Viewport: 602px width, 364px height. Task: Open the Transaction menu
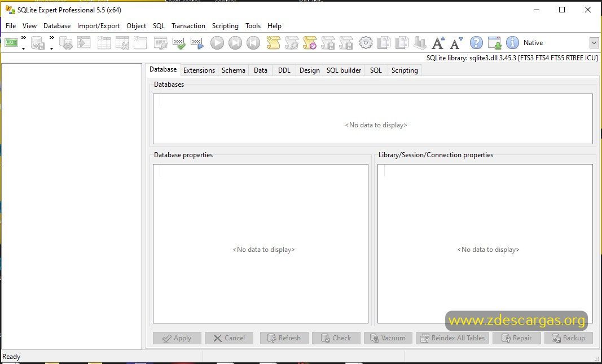point(188,26)
